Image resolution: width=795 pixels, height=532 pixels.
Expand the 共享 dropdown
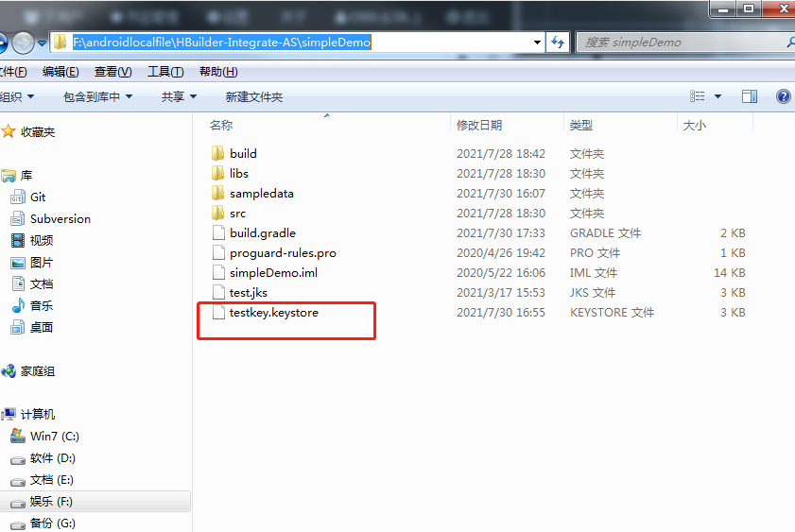pyautogui.click(x=179, y=96)
